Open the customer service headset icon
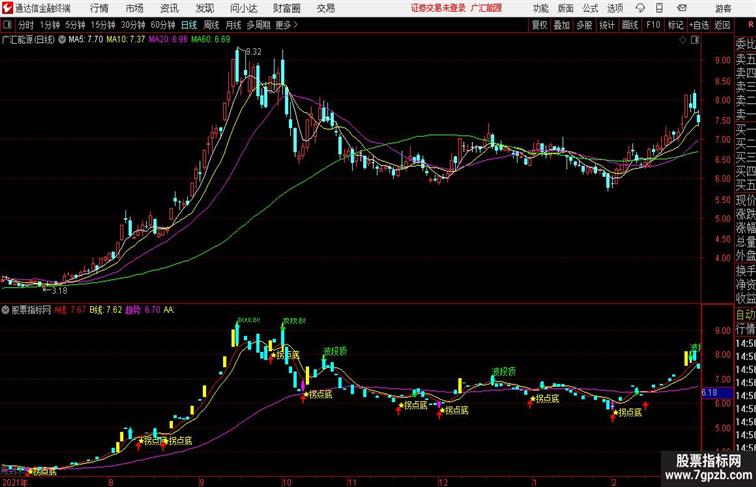 pyautogui.click(x=640, y=8)
